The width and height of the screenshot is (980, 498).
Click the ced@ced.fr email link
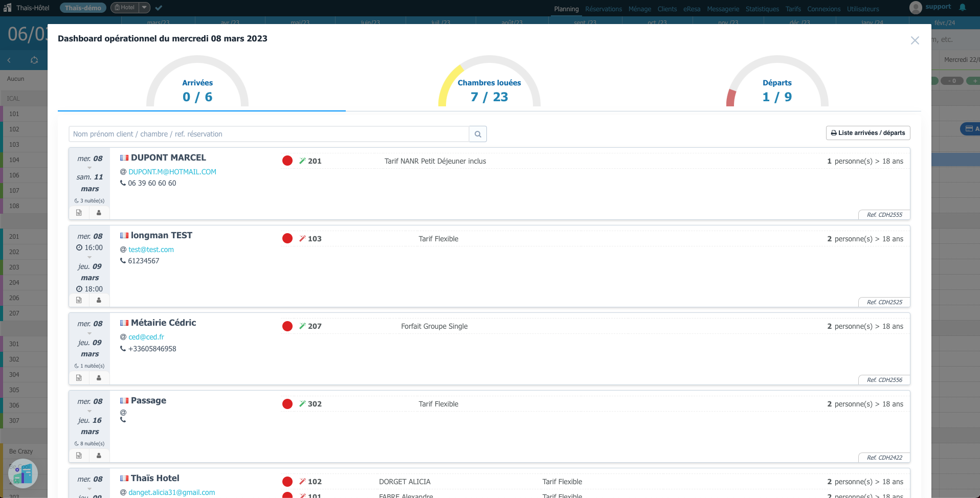pos(146,337)
